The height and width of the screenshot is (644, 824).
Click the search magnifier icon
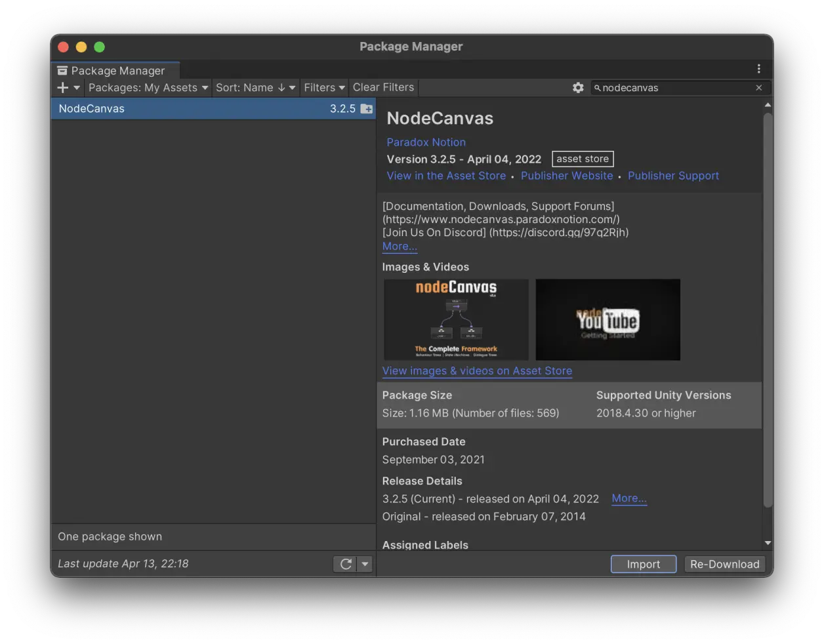click(598, 87)
